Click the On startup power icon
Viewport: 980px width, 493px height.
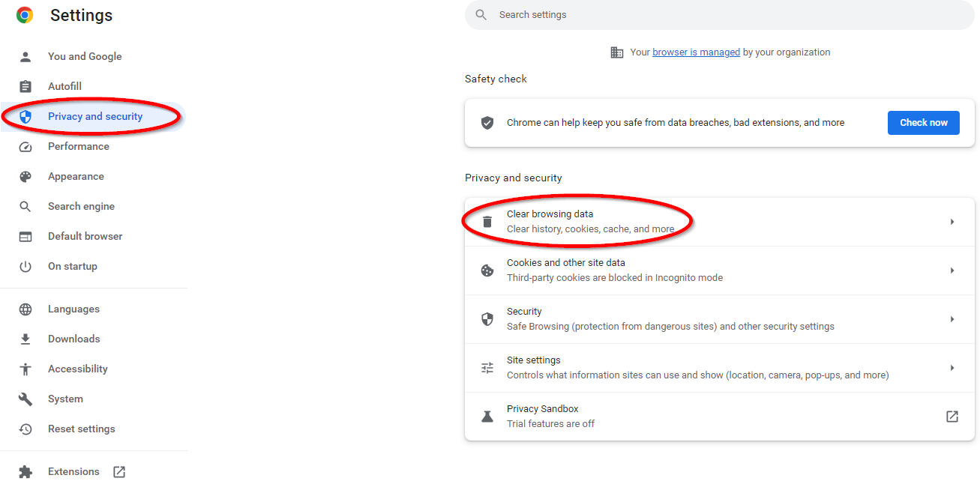click(25, 267)
